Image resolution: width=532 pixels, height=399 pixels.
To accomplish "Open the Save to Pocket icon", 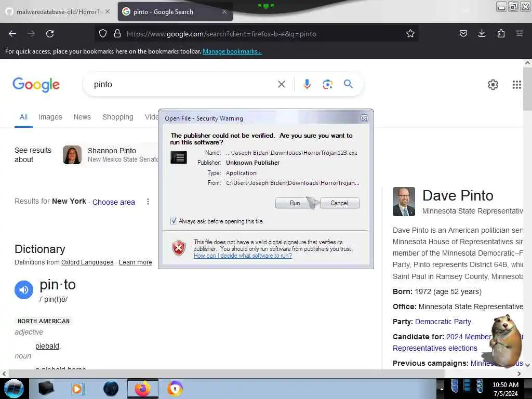I will [x=463, y=34].
